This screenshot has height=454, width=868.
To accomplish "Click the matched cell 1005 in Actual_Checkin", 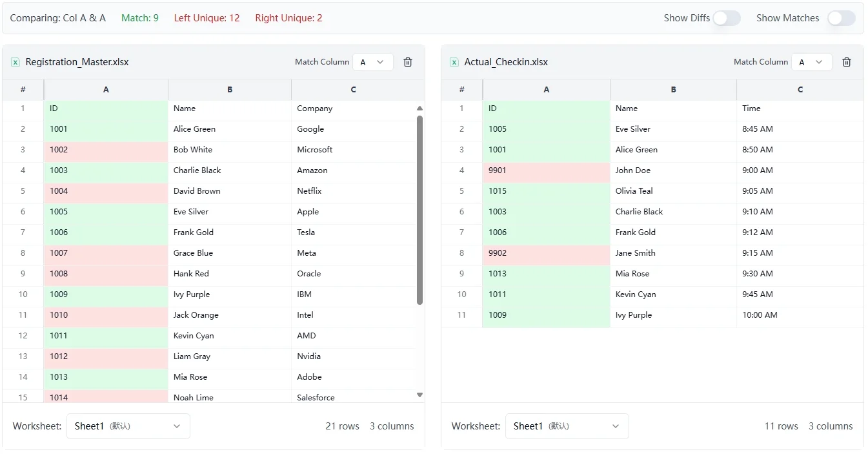I will point(546,129).
